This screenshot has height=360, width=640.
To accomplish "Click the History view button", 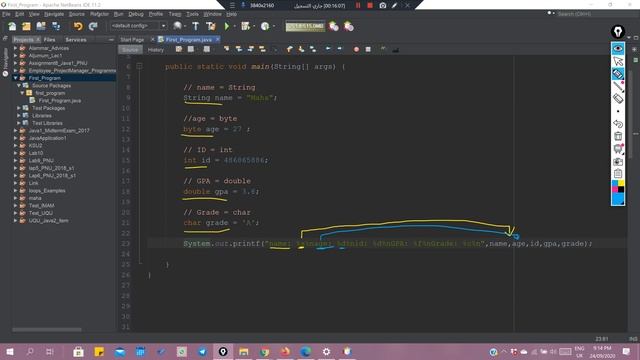I will (x=156, y=49).
